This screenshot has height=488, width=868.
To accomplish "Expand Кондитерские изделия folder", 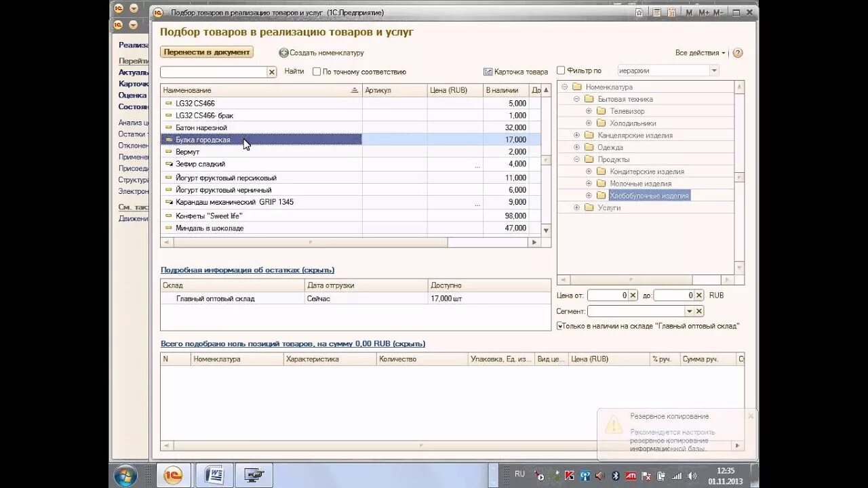I will (x=589, y=171).
